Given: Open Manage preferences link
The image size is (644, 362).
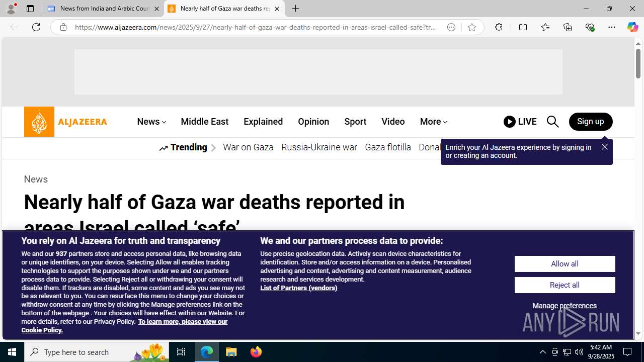Looking at the screenshot, I should point(565,306).
